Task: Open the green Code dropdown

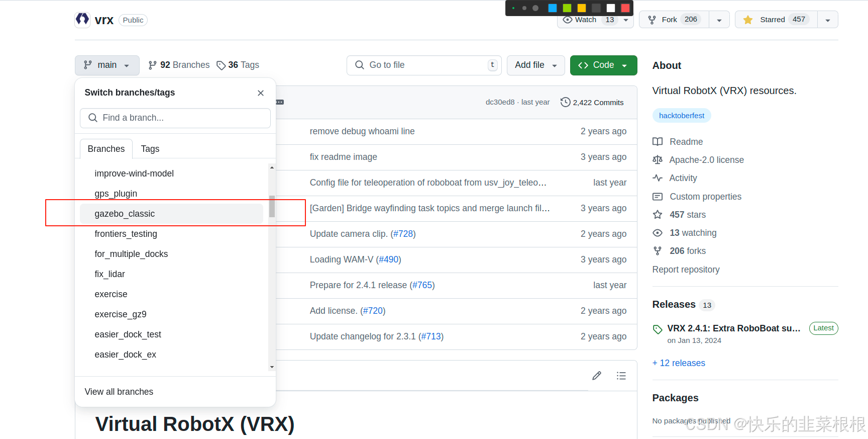Action: click(x=604, y=65)
